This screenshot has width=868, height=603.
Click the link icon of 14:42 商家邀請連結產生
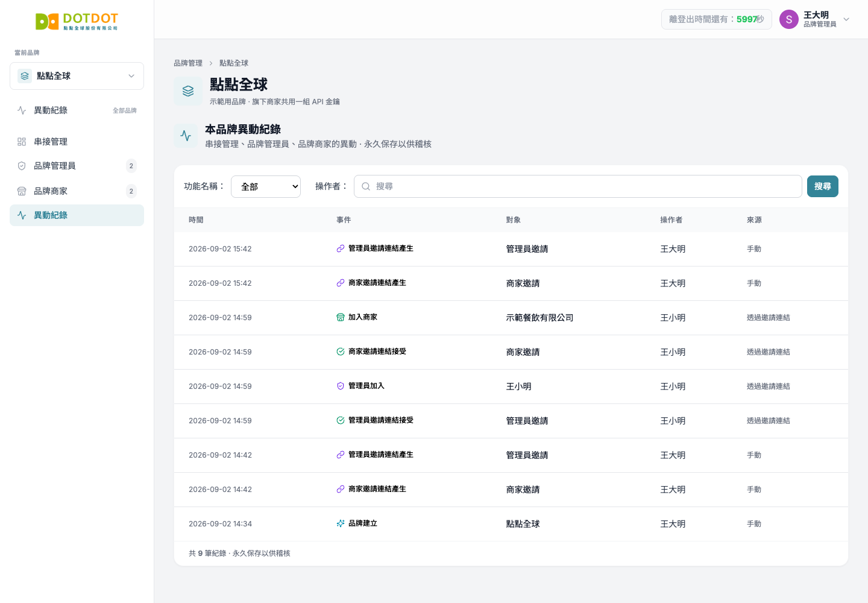[341, 489]
